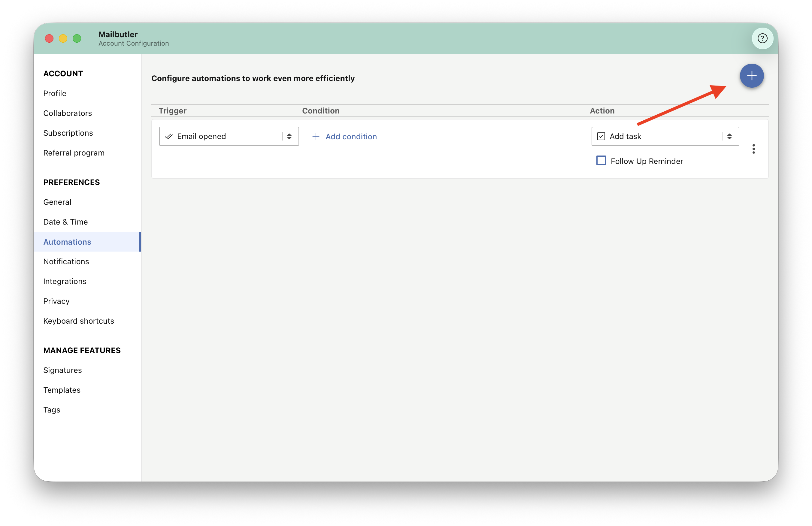Open the Referral program page
Screen dimensions: 812x526
coord(74,153)
